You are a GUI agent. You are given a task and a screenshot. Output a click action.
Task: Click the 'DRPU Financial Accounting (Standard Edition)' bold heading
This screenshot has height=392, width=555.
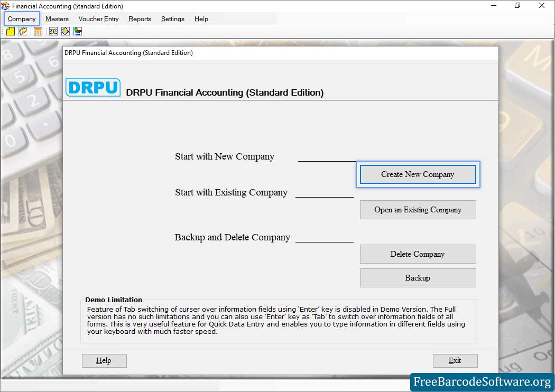pyautogui.click(x=225, y=92)
